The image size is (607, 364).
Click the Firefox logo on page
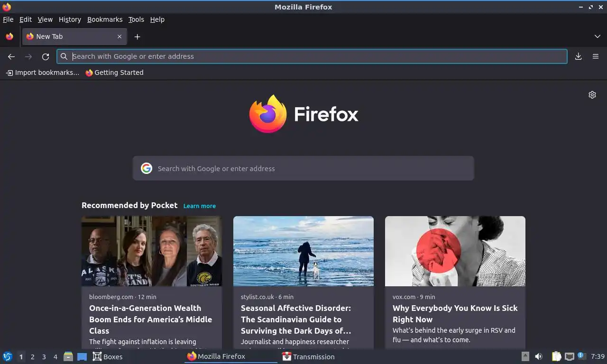click(303, 114)
